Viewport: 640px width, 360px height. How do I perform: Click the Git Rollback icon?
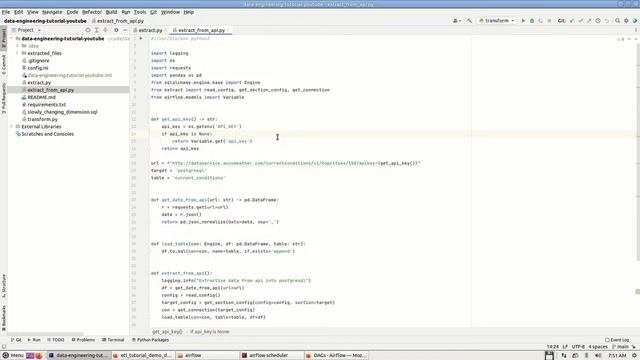click(x=607, y=20)
